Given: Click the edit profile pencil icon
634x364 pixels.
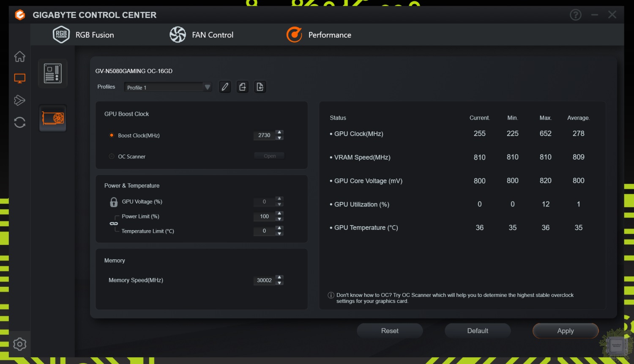Looking at the screenshot, I should pos(225,87).
